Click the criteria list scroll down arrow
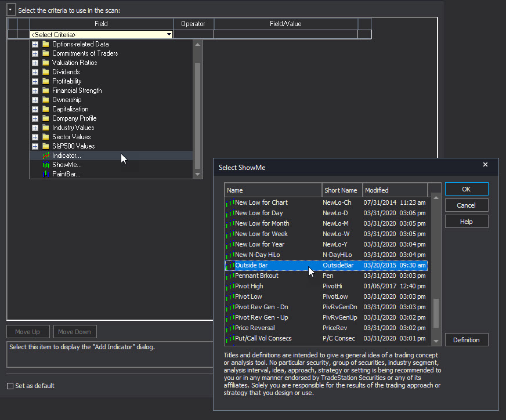 pyautogui.click(x=198, y=174)
